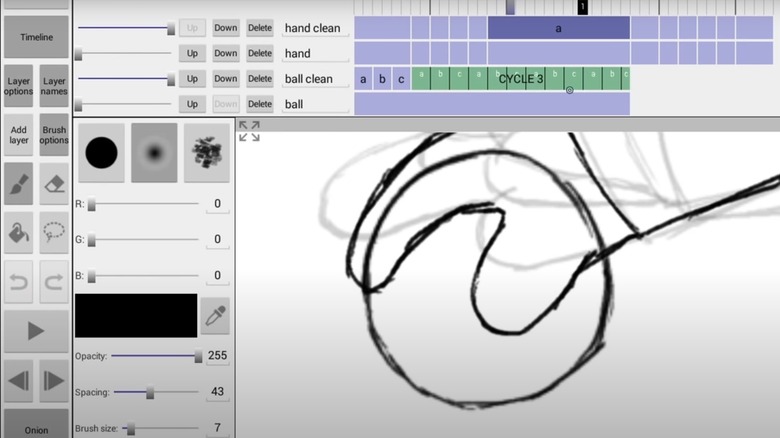Screen dimensions: 780x438
Task: Adjust the brush Opacity slider
Action: click(156, 356)
